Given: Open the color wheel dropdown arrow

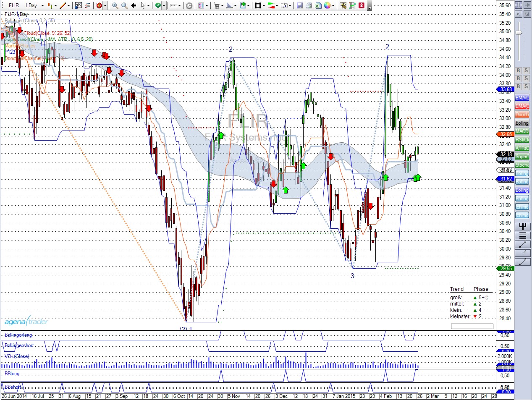Looking at the screenshot, I should click(333, 5).
